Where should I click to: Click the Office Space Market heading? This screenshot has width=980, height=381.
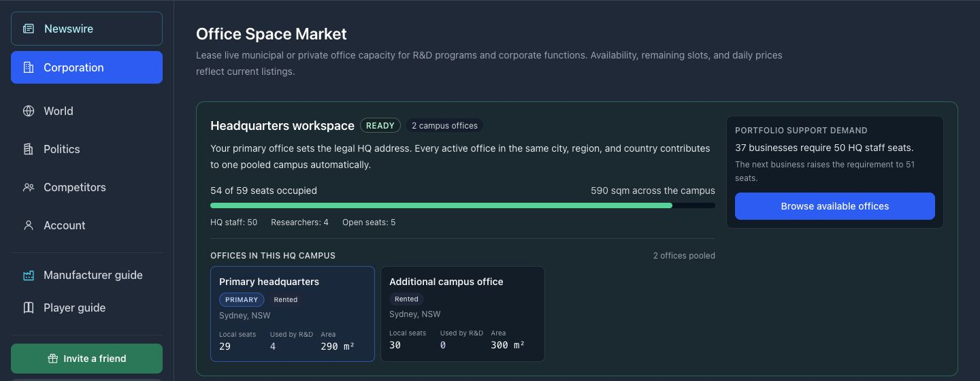[272, 34]
